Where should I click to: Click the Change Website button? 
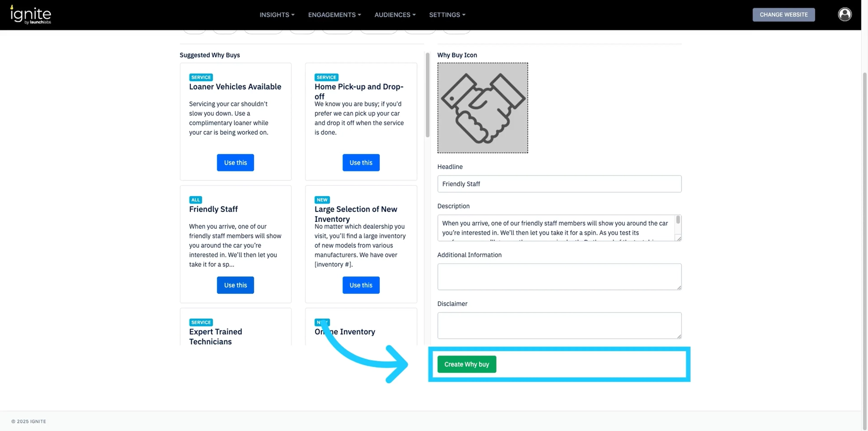pos(783,15)
